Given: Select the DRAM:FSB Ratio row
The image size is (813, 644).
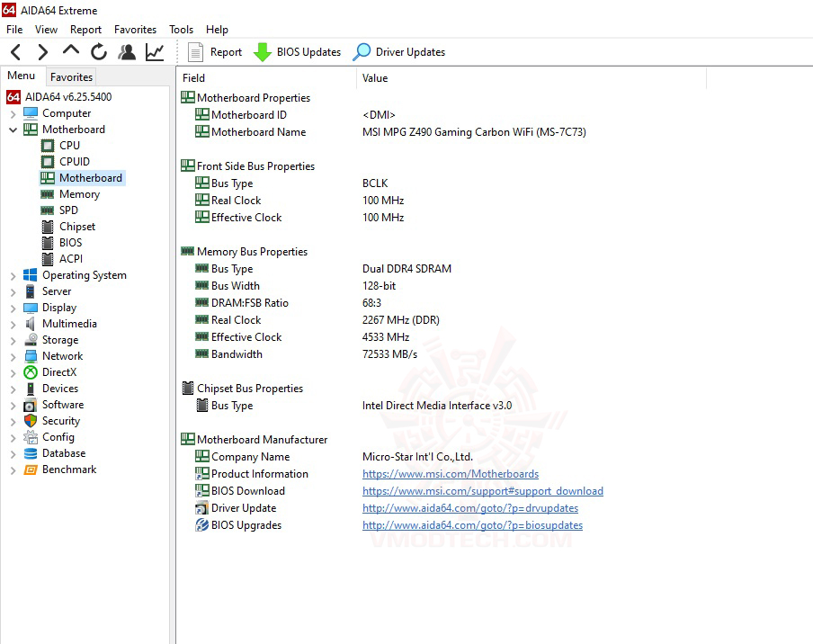Looking at the screenshot, I should pyautogui.click(x=288, y=303).
